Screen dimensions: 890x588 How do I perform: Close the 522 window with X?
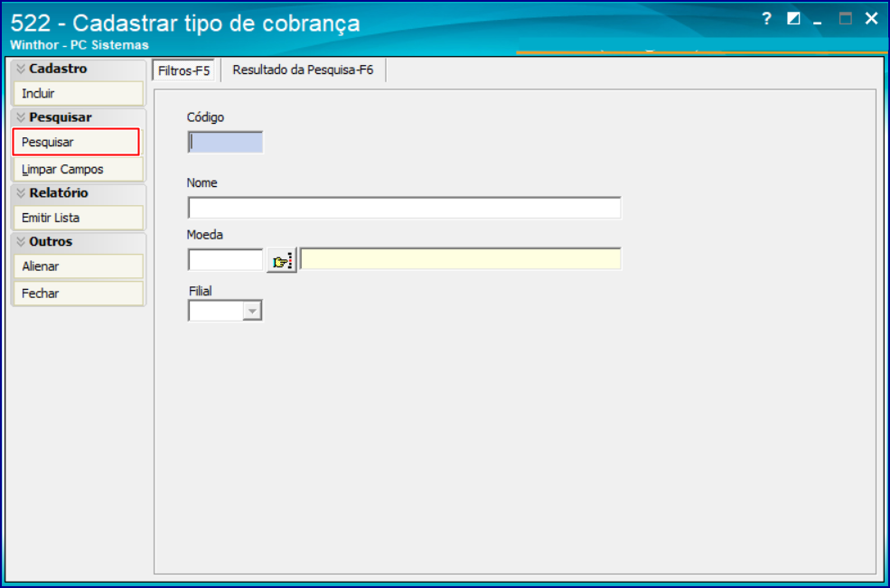coord(871,19)
